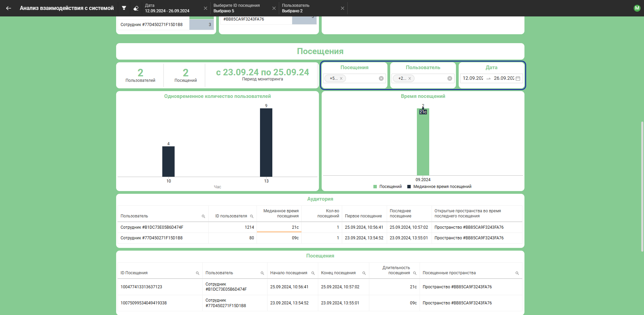644x315 pixels.
Task: Click Сотрудник #77D450271F15D1B8 row in top card
Action: click(x=166, y=25)
